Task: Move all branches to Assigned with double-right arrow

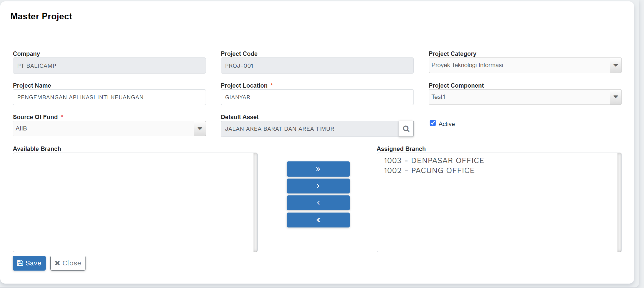Action: click(318, 169)
